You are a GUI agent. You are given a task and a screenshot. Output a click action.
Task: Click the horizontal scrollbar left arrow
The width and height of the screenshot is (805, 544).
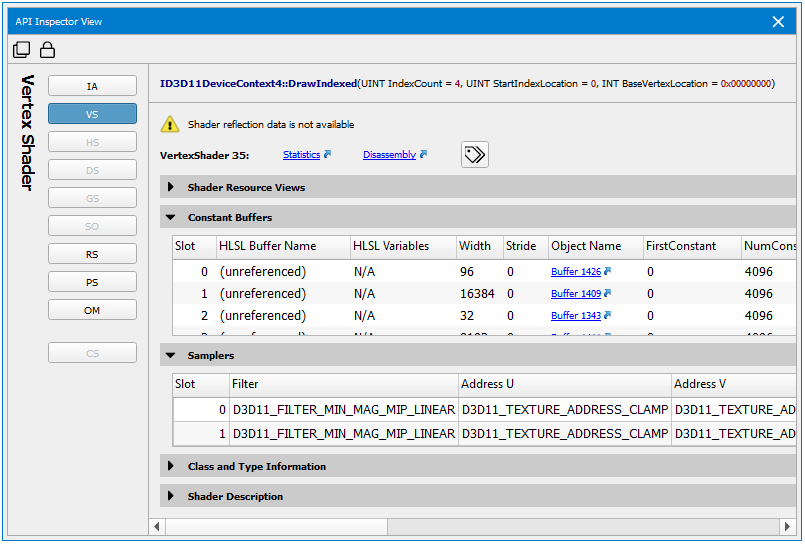pyautogui.click(x=157, y=526)
